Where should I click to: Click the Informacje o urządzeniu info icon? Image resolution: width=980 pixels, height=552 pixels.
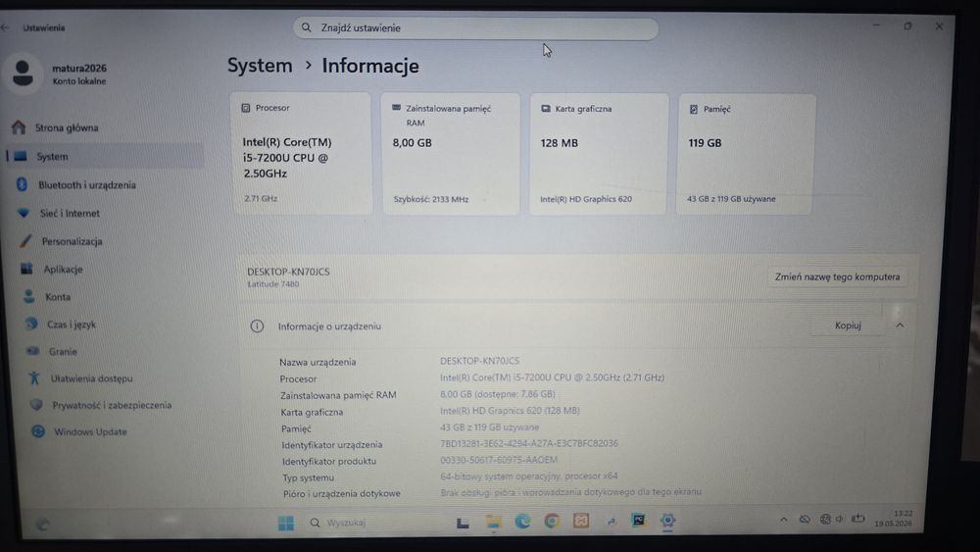pos(257,326)
